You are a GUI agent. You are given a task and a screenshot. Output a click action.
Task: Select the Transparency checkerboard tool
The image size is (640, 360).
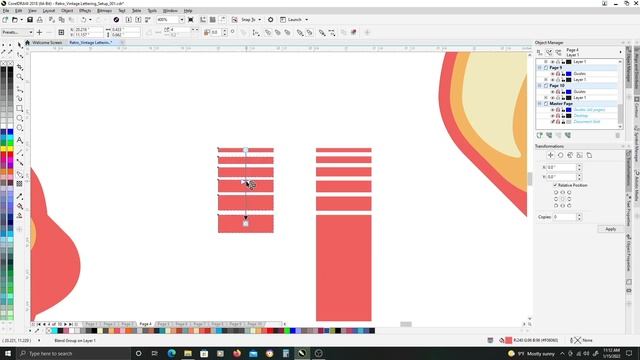(20, 184)
